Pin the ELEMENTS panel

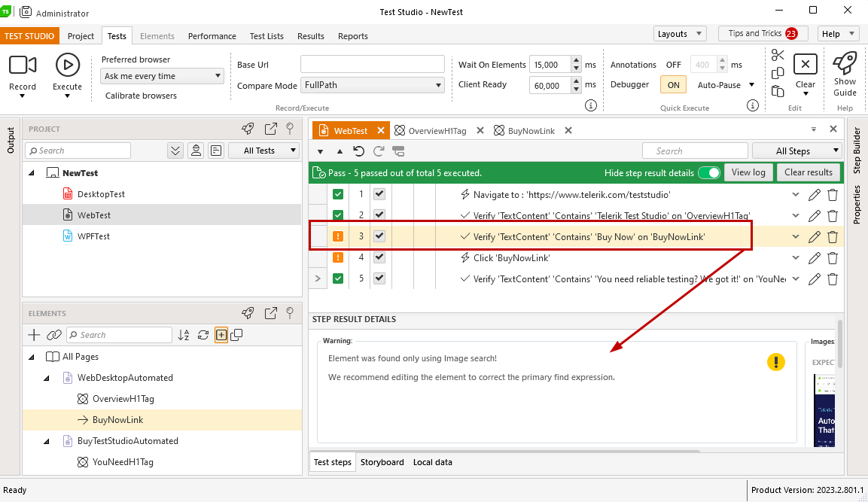point(290,313)
